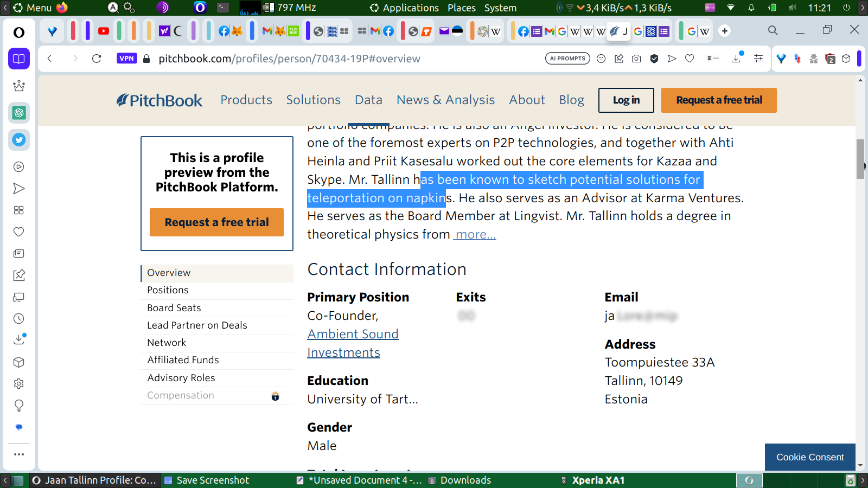Click the AI PROMPTS button
Viewport: 868px width, 488px height.
tap(567, 59)
